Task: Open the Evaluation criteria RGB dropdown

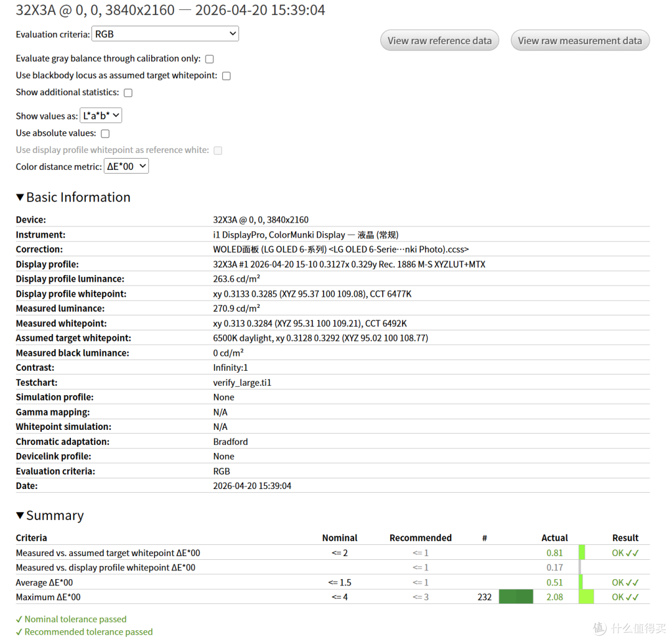Action: tap(165, 34)
